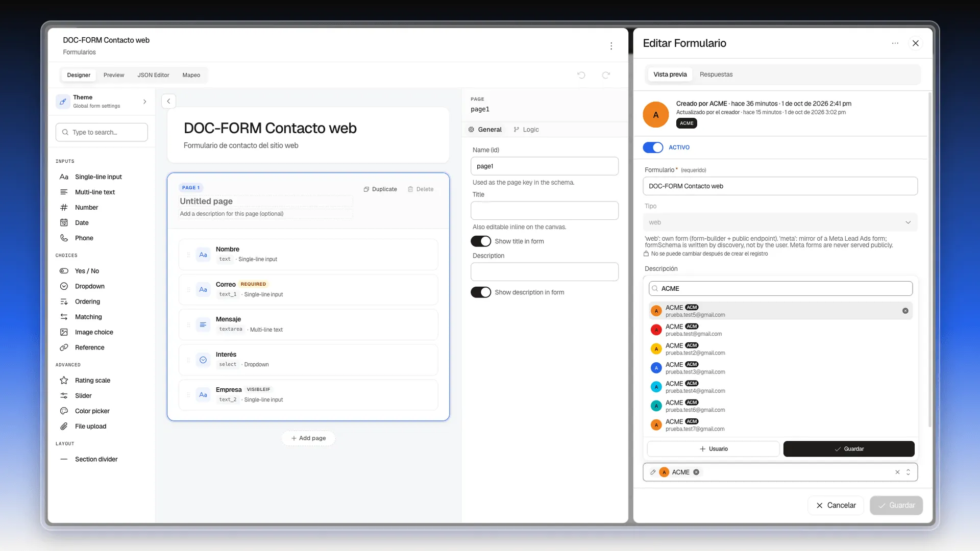Open the JSON Editor tab
This screenshot has width=980, height=551.
click(153, 75)
